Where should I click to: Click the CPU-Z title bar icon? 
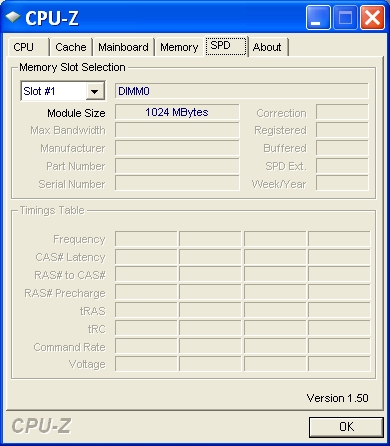click(x=13, y=17)
